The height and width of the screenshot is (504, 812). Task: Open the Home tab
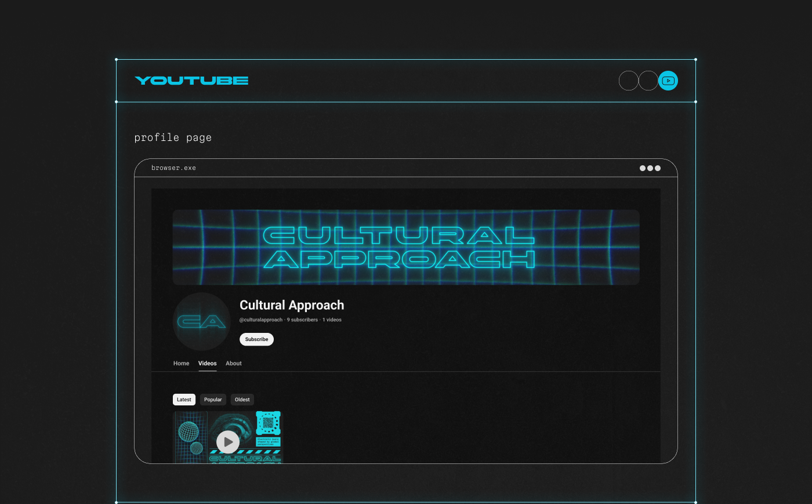coord(181,364)
